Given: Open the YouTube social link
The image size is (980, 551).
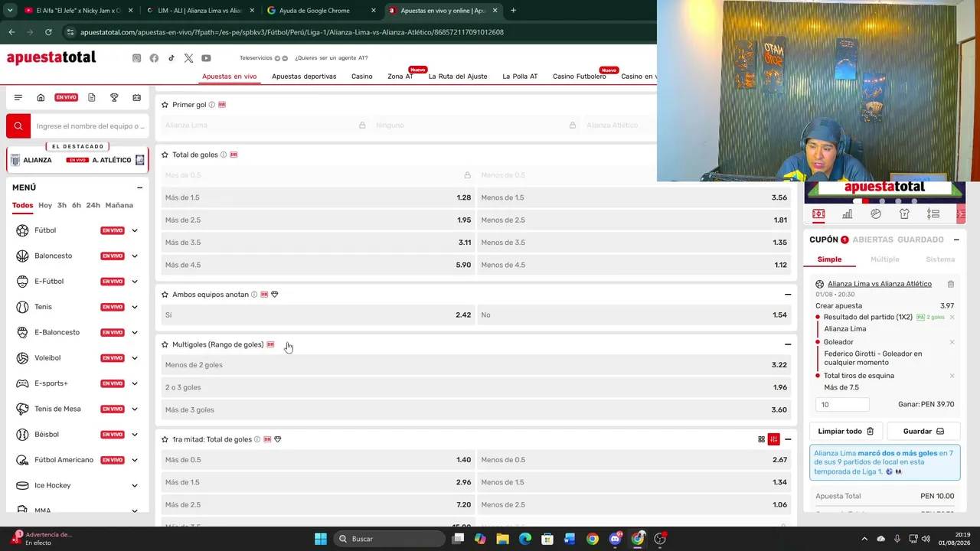Looking at the screenshot, I should point(206,58).
